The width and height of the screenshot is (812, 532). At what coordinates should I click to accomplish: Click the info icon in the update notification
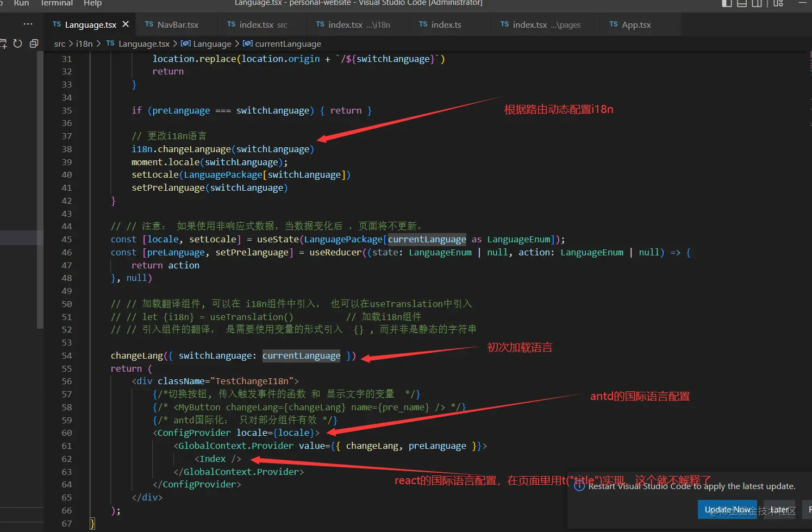(x=579, y=486)
